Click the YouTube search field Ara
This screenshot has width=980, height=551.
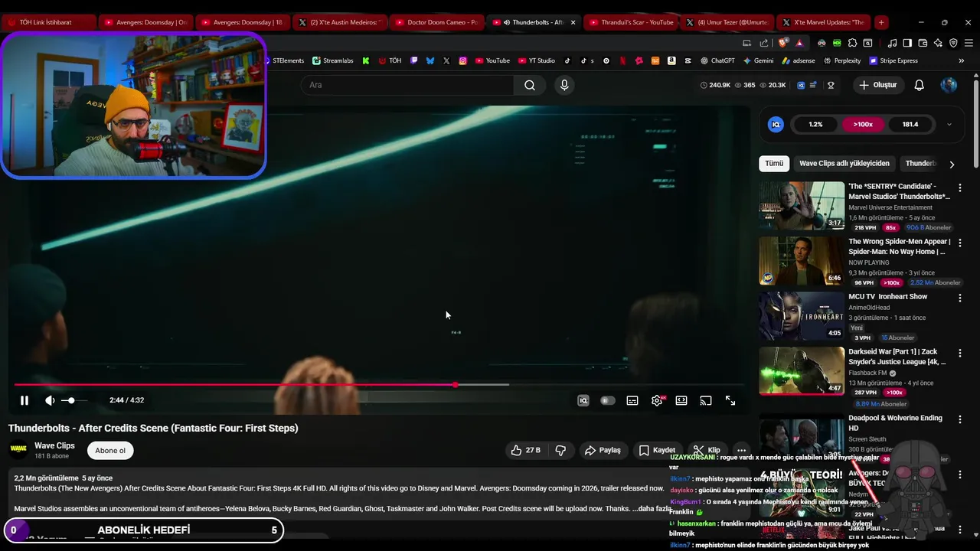point(407,85)
